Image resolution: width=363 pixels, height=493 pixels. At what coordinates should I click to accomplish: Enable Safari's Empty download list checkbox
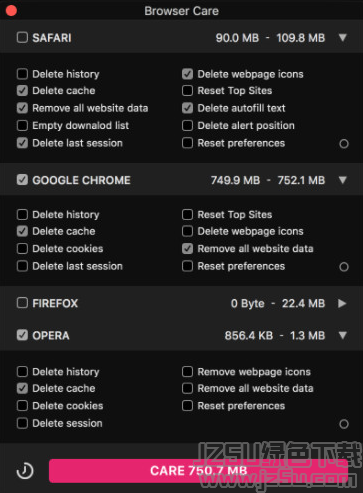22,125
